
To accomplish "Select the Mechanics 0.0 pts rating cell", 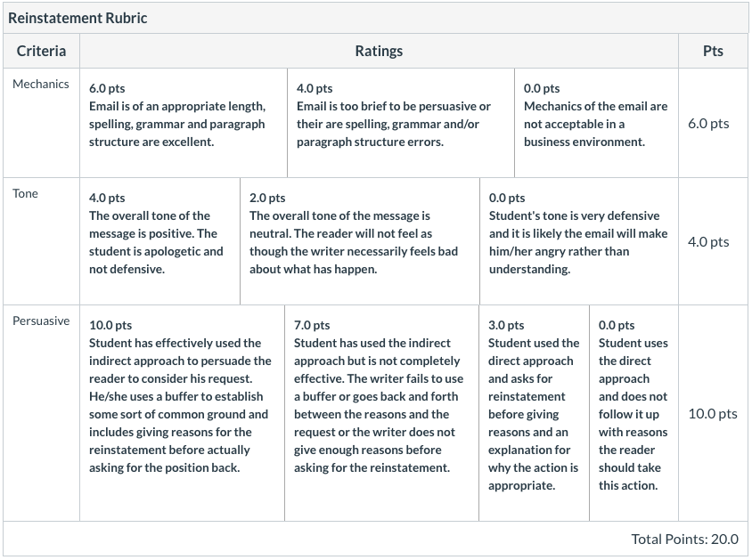I will [x=596, y=123].
